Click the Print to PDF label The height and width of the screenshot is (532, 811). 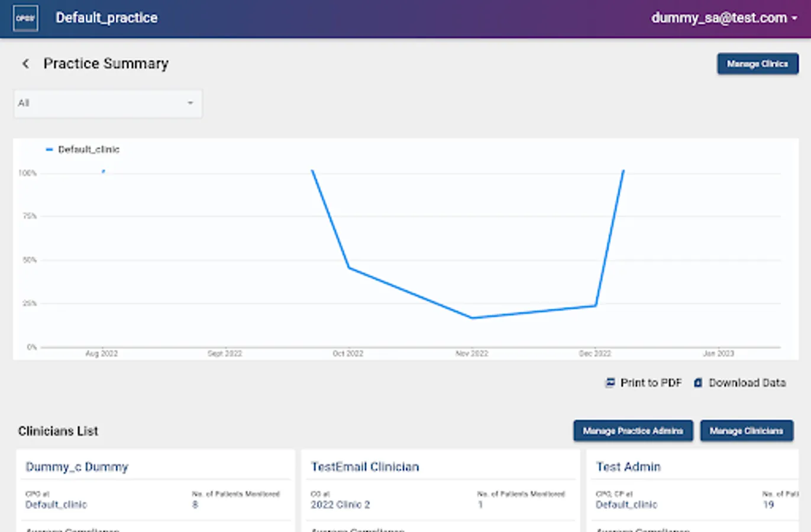tap(651, 383)
